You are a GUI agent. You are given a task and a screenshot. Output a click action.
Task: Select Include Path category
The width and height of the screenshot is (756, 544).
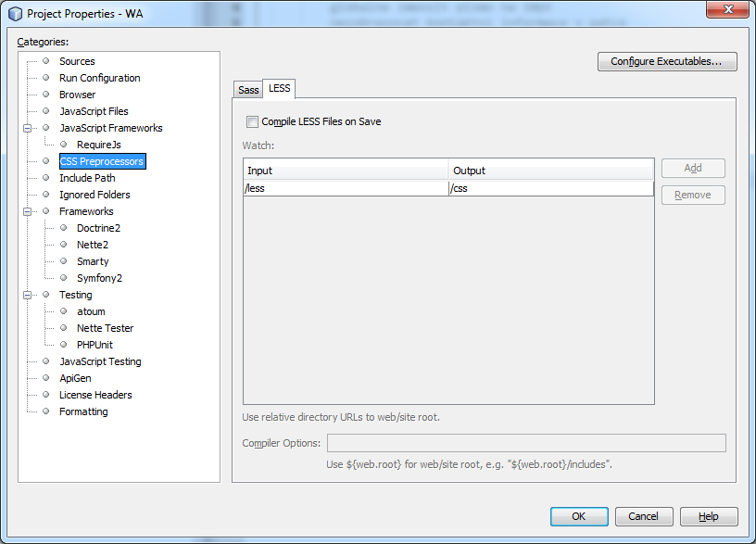pos(87,178)
